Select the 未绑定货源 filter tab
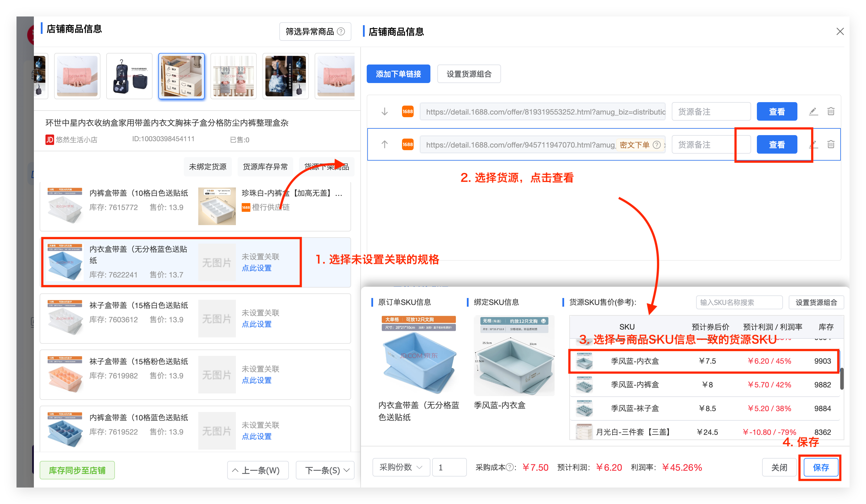The image size is (866, 504). [208, 167]
